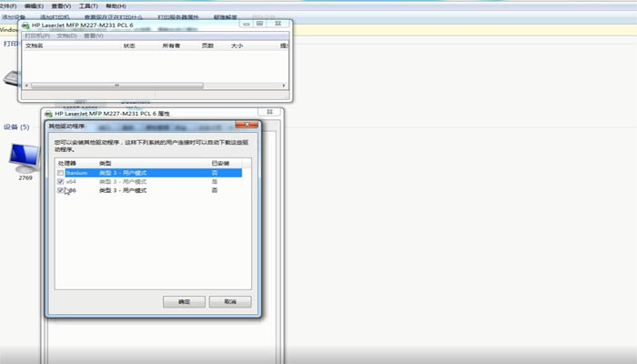Viewport: 637px width, 364px height.
Task: Uncheck the x64 processor checkbox
Action: [61, 182]
